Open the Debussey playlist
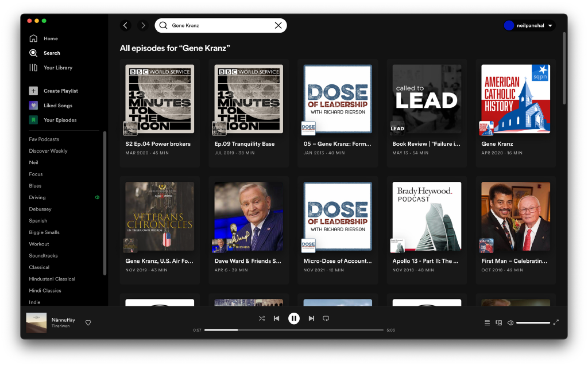 tap(40, 209)
